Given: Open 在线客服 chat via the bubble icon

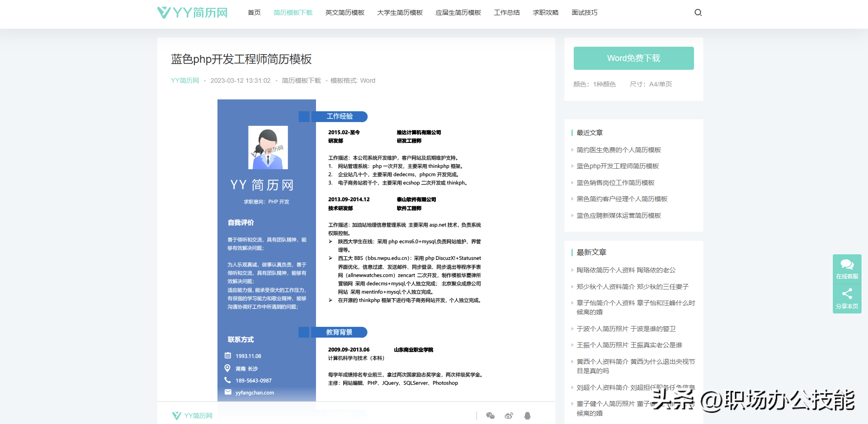Looking at the screenshot, I should (847, 265).
